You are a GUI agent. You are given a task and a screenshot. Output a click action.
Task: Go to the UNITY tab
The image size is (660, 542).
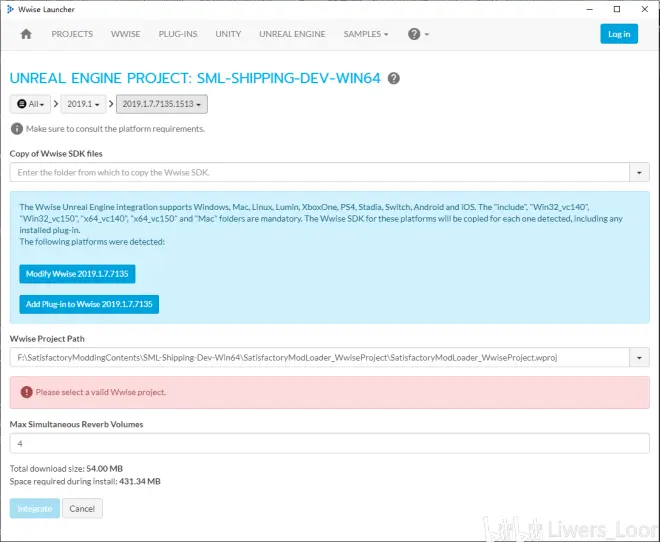tap(228, 34)
